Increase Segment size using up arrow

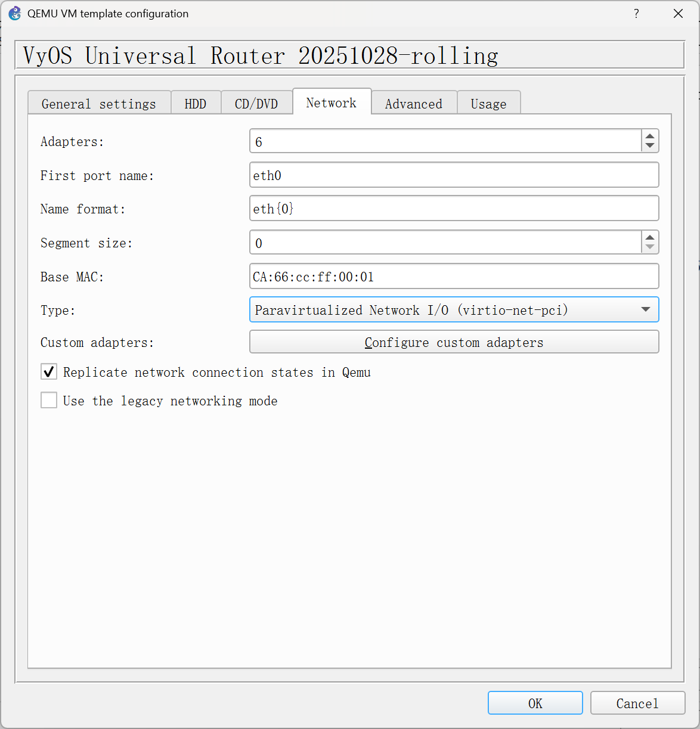(x=650, y=238)
